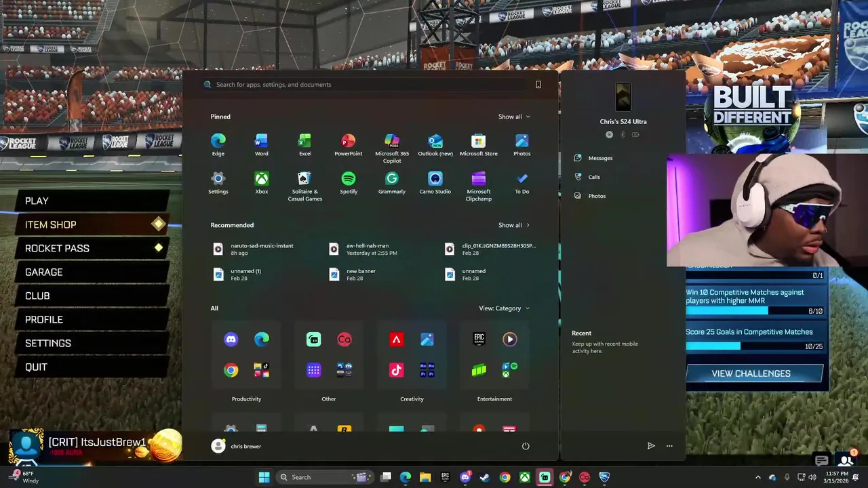
Task: Open Chrome in the Productivity category
Action: point(231,370)
